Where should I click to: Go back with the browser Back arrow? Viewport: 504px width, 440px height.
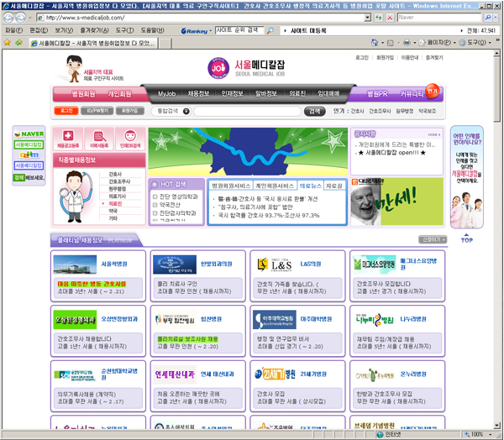tap(8, 18)
